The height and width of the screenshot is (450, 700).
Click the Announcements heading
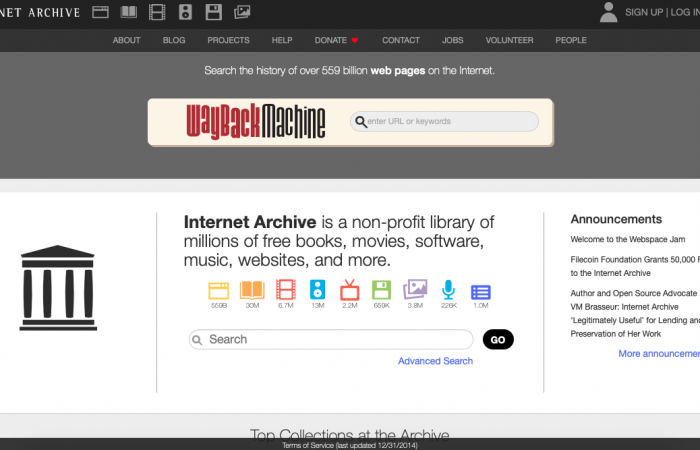point(616,219)
